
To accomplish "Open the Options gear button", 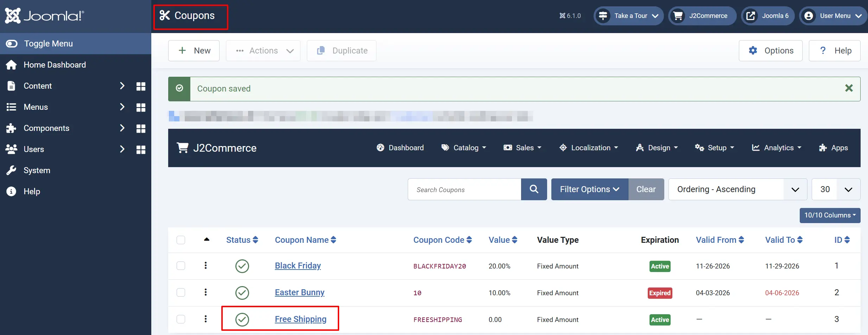I will tap(771, 51).
